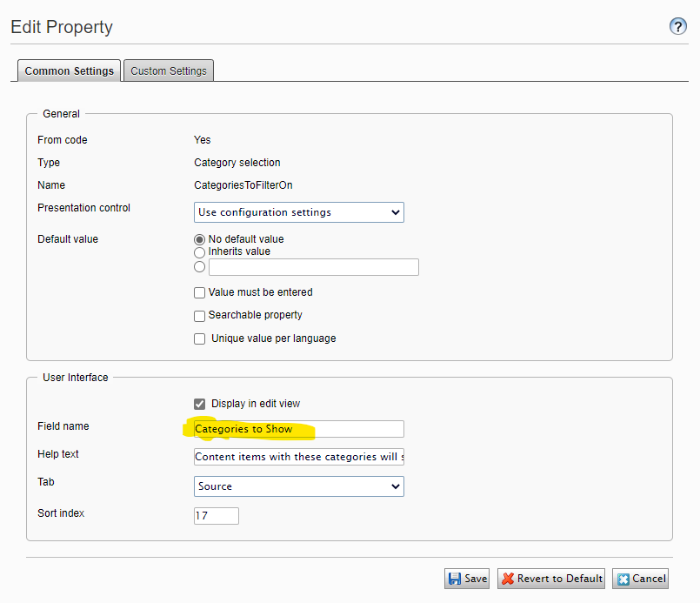This screenshot has height=603, width=700.
Task: Click the Cancel button icon
Action: 623,579
